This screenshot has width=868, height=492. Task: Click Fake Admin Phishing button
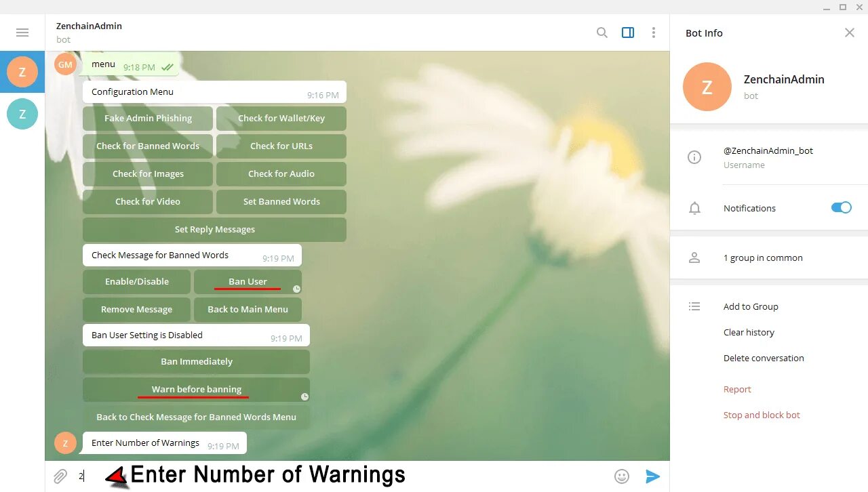[148, 118]
